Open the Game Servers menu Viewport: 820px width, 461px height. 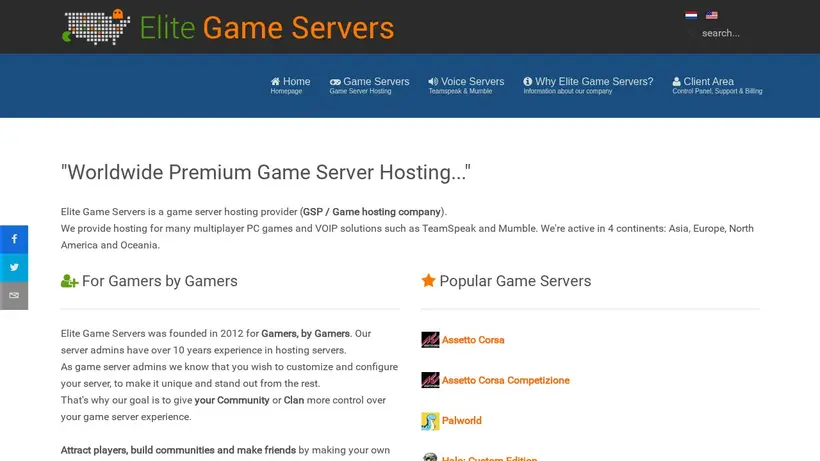[x=369, y=85]
